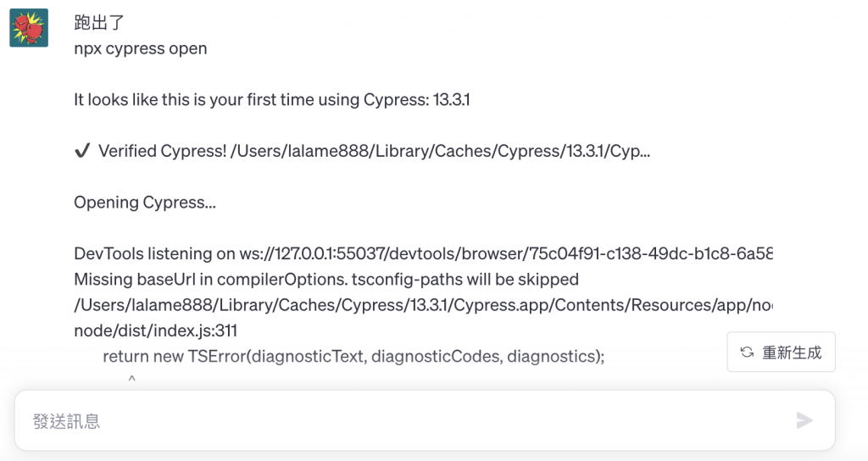
Task: Click the 'node/dist/index.js:311' file reference
Action: tap(155, 330)
